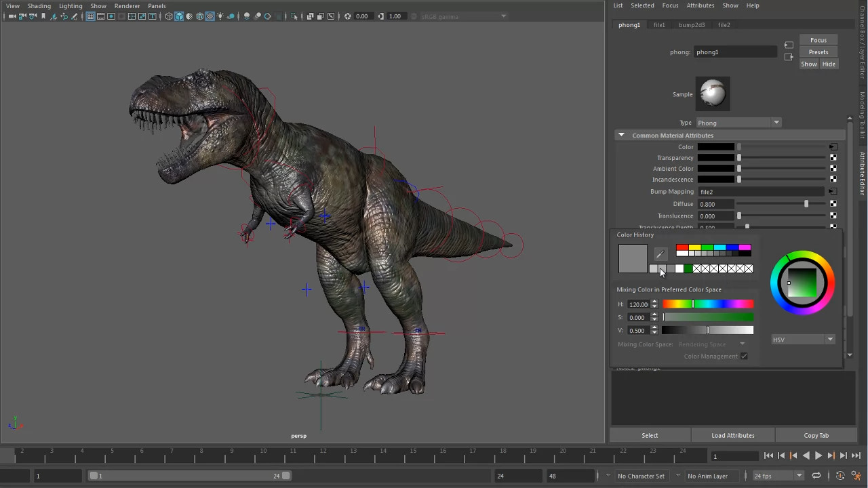Switch to the bump2d3 tab
Image resolution: width=868 pixels, height=488 pixels.
point(692,25)
